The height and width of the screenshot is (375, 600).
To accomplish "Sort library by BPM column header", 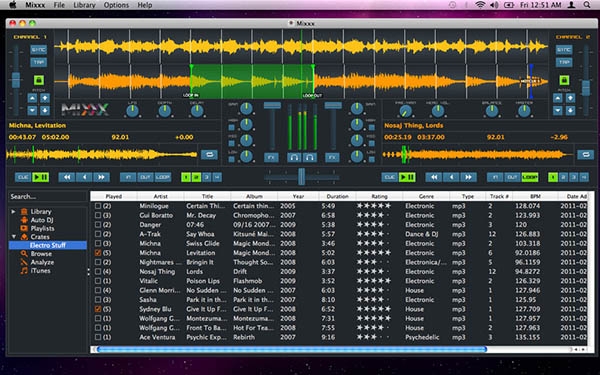I will (x=535, y=196).
